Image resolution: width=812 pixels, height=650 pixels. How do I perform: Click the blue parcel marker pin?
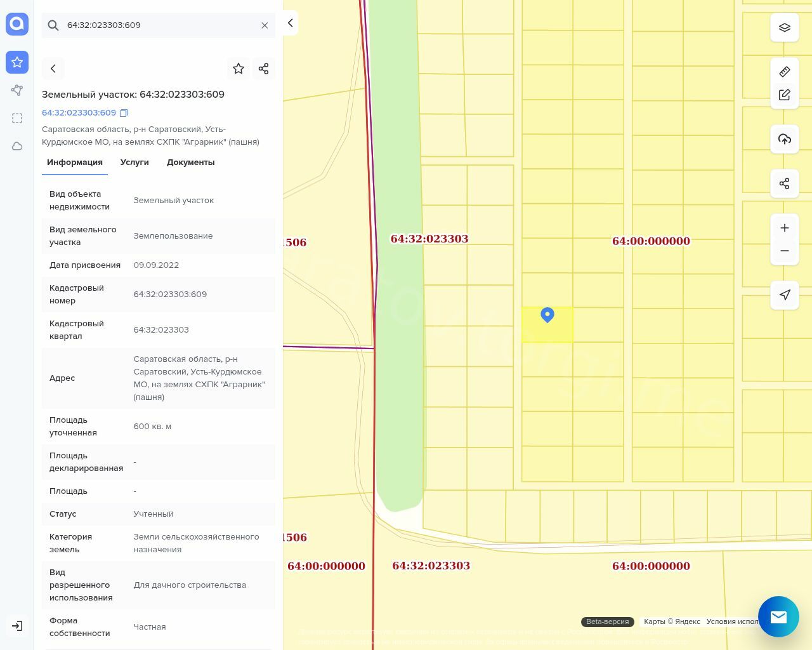[547, 314]
